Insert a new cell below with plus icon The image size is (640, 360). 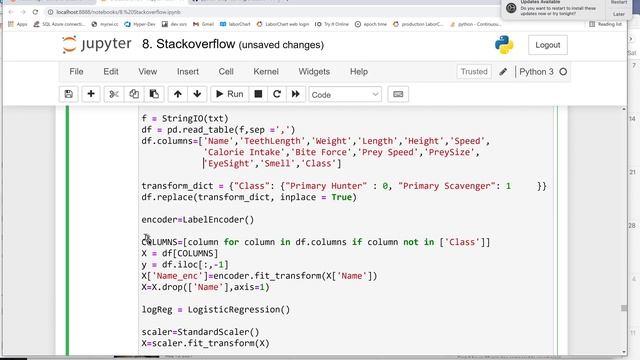(x=91, y=94)
